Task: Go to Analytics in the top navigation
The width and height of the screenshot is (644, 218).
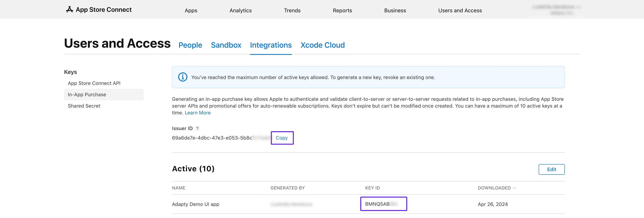Action: (240, 10)
